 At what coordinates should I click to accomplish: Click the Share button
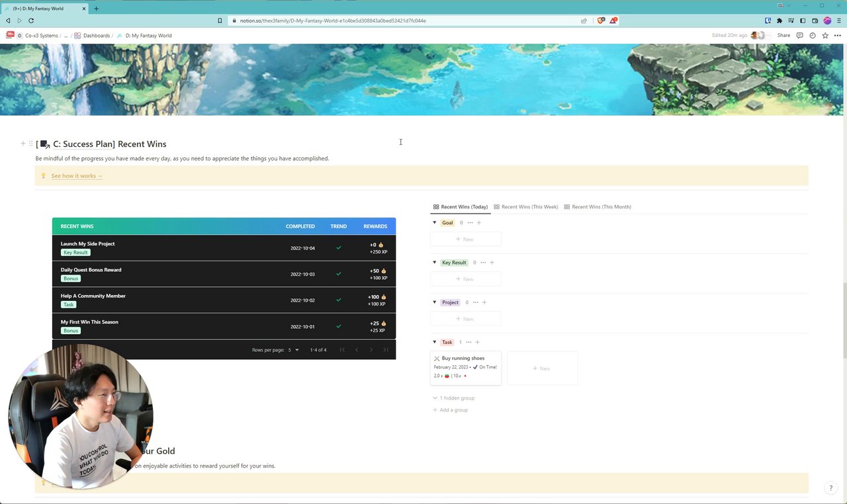pos(783,35)
